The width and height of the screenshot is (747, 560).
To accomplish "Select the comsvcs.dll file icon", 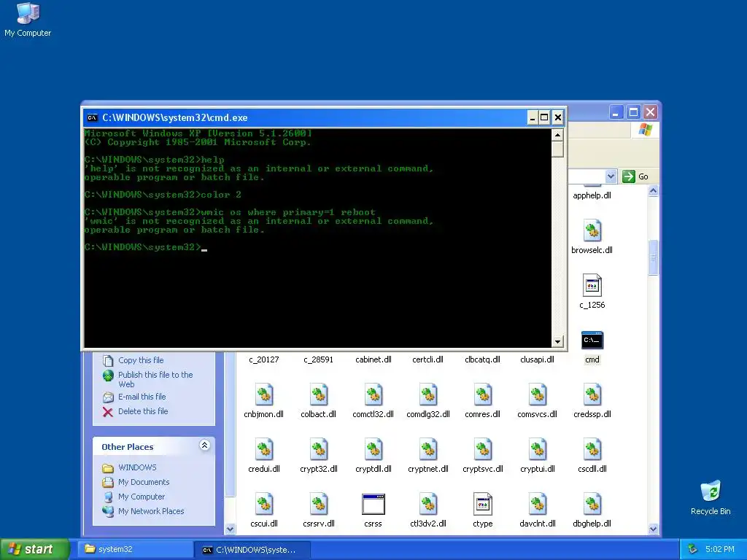I will (538, 395).
